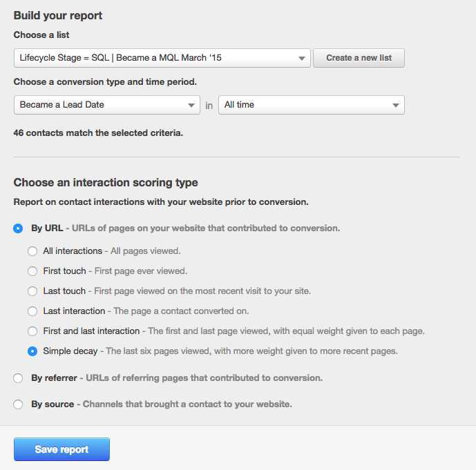This screenshot has height=470, width=476.
Task: Select the Last interaction radio button
Action: (32, 311)
